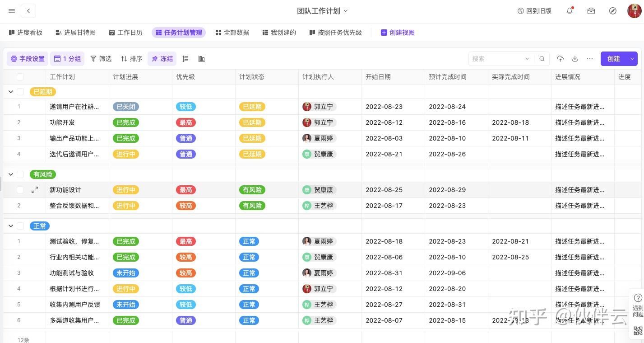Screen dimensions: 644x343
Task: Open the 1 分组 grouping settings
Action: coord(67,59)
